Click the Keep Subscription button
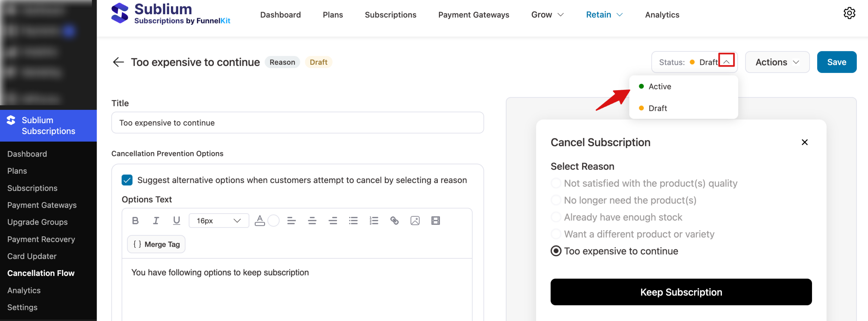 [x=681, y=292]
